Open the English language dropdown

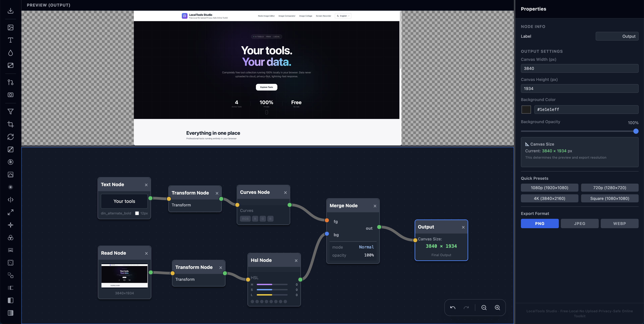point(343,16)
